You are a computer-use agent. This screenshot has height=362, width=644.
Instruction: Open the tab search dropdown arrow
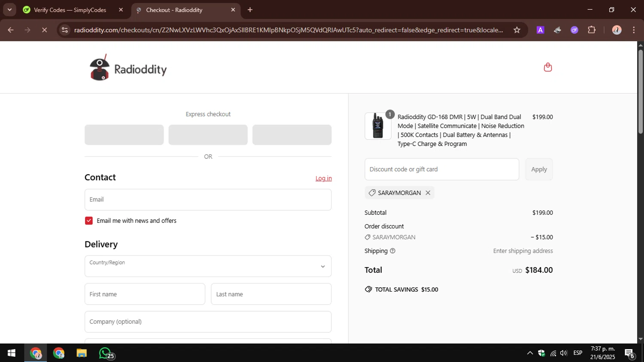point(9,10)
